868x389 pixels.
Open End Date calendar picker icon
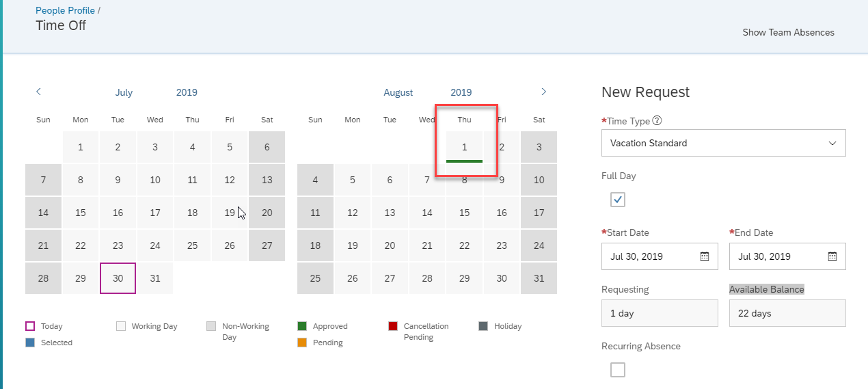832,256
